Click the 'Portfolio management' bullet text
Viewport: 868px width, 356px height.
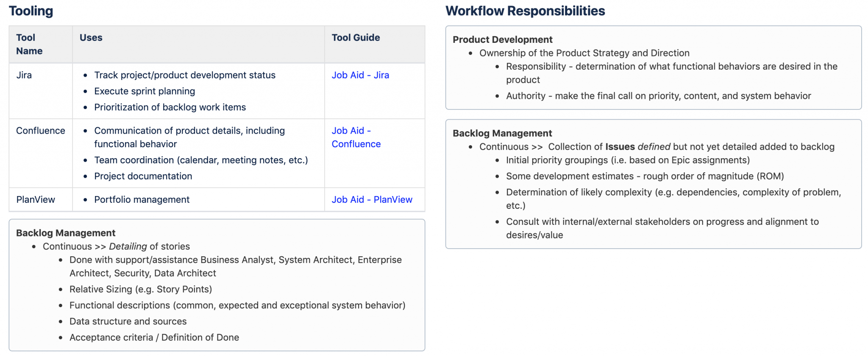click(x=142, y=199)
